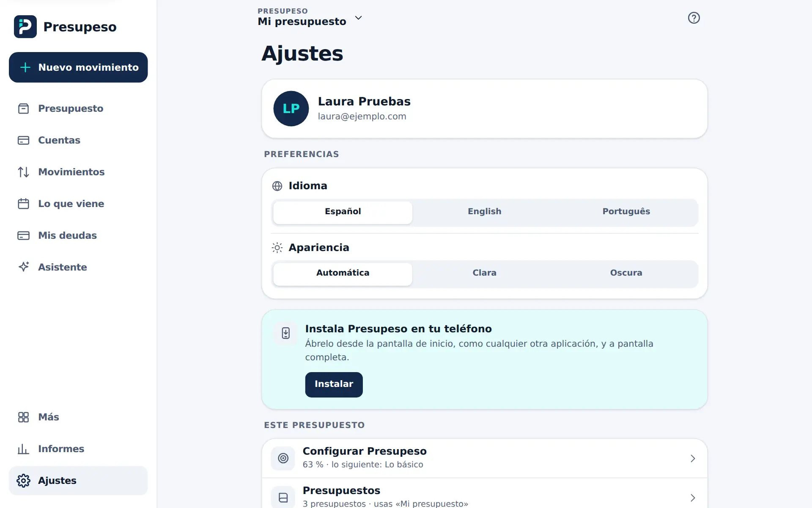This screenshot has width=812, height=508.
Task: Click the grid icon next to Más
Action: [23, 417]
